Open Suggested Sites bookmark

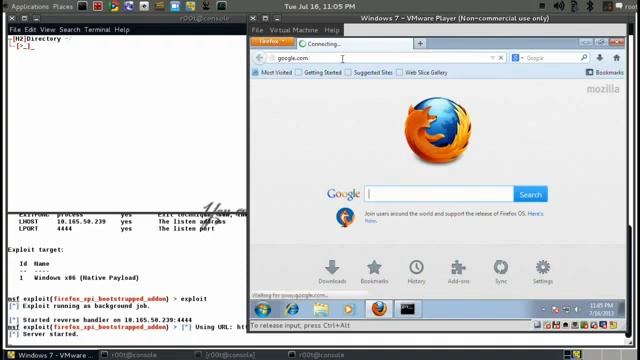pyautogui.click(x=369, y=72)
